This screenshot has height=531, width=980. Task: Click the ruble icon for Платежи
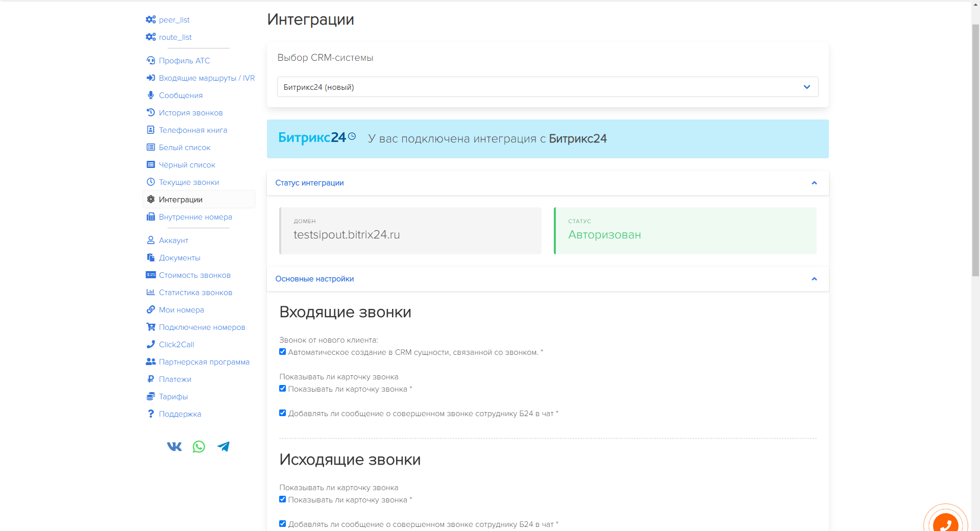click(x=151, y=379)
